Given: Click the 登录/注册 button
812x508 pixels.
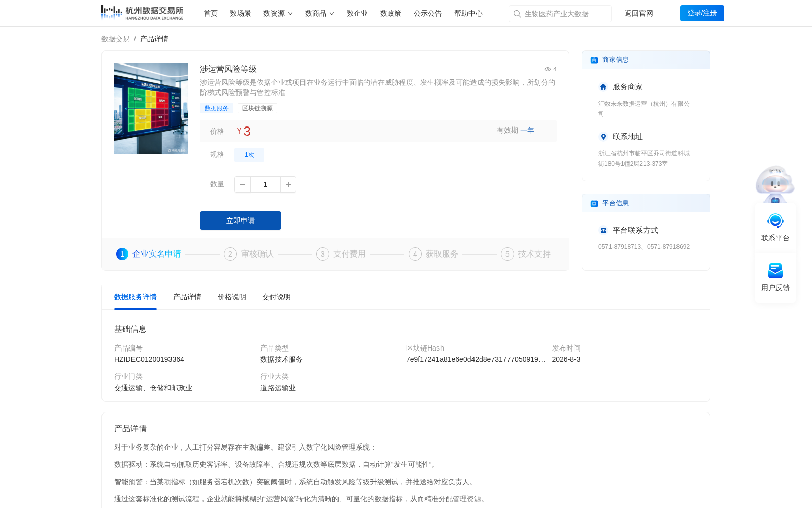Looking at the screenshot, I should tap(702, 13).
